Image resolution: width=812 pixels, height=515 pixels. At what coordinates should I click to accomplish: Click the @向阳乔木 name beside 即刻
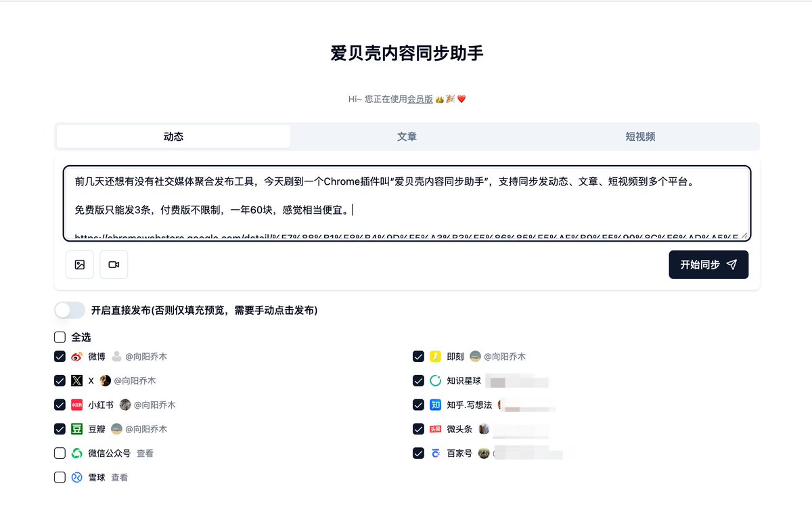pyautogui.click(x=504, y=357)
